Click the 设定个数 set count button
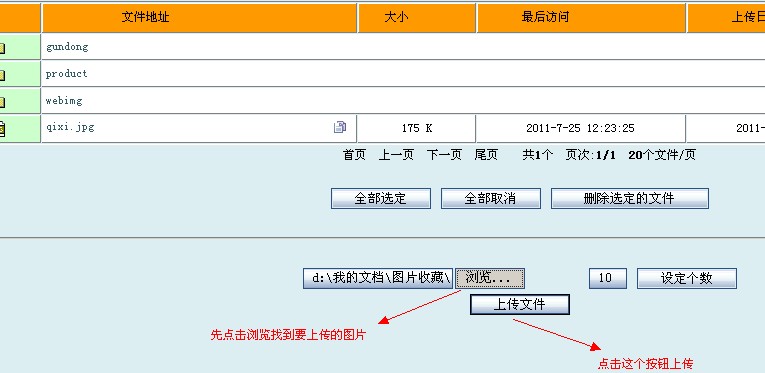 687,278
